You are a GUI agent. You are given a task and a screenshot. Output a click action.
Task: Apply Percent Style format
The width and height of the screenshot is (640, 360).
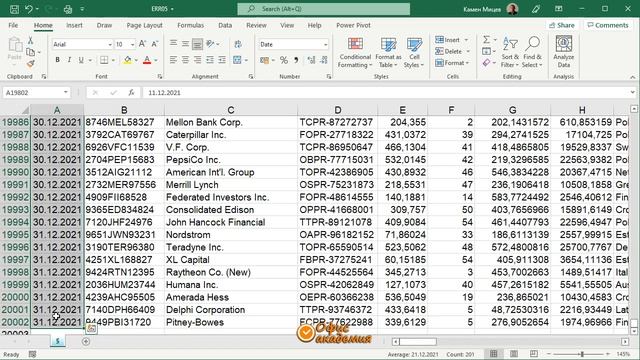point(284,60)
